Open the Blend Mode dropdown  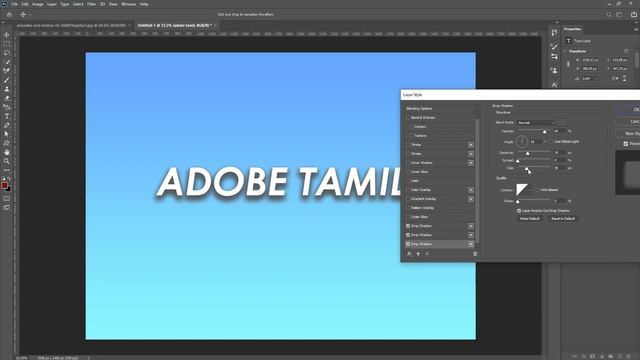click(x=536, y=122)
